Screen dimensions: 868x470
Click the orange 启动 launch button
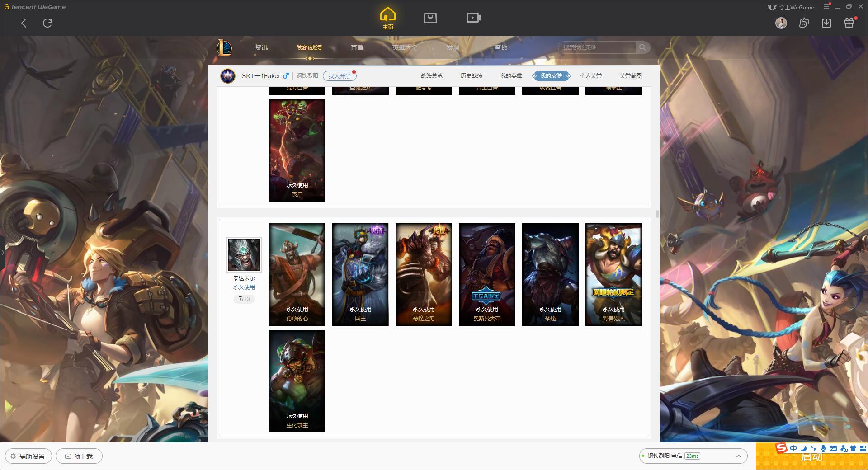point(812,456)
